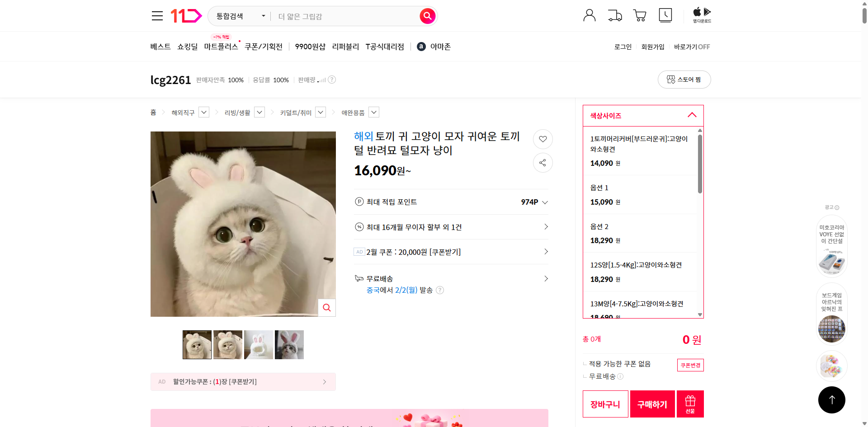Screen dimensions: 868x427
Task: View recently viewed items via clock icon
Action: pyautogui.click(x=665, y=15)
